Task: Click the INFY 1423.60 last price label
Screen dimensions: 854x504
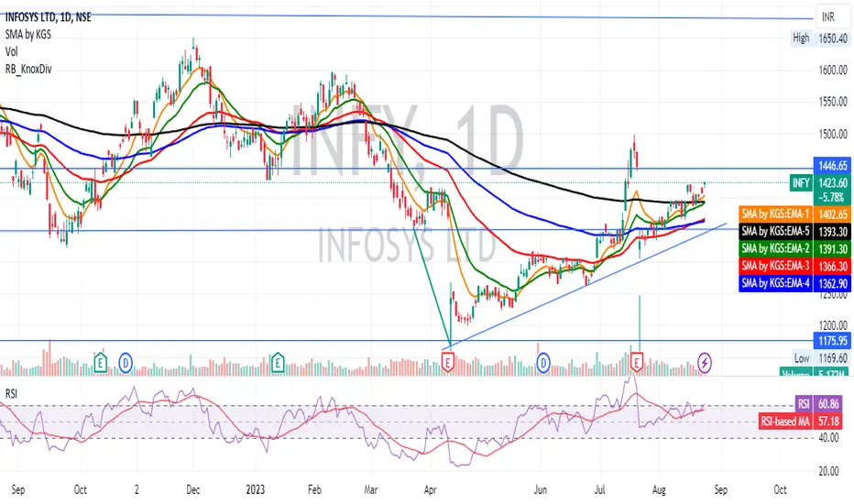Action: click(x=821, y=182)
